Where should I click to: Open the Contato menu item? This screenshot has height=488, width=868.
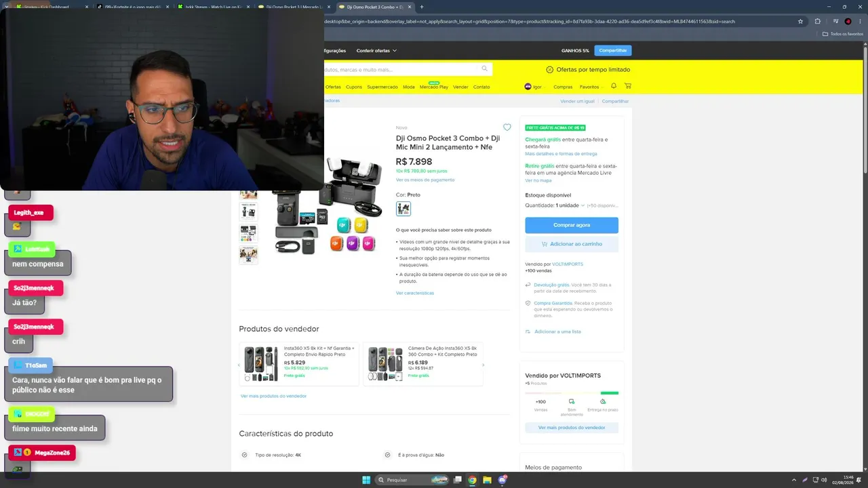pyautogui.click(x=481, y=87)
